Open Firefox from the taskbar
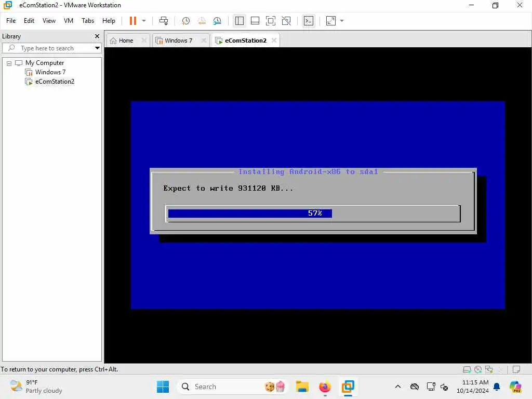Image resolution: width=532 pixels, height=399 pixels. (x=325, y=387)
